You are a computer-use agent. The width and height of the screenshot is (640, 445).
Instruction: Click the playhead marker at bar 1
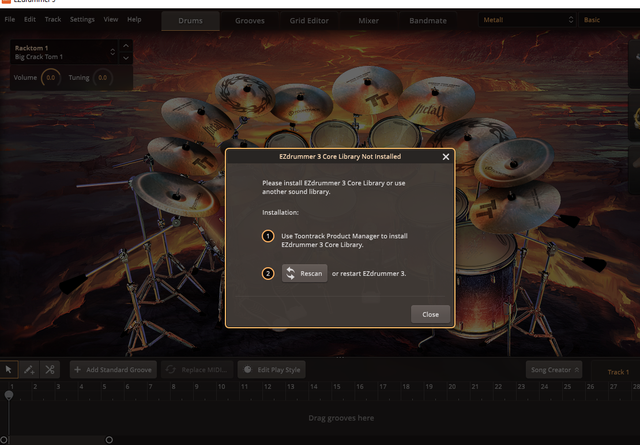point(9,395)
